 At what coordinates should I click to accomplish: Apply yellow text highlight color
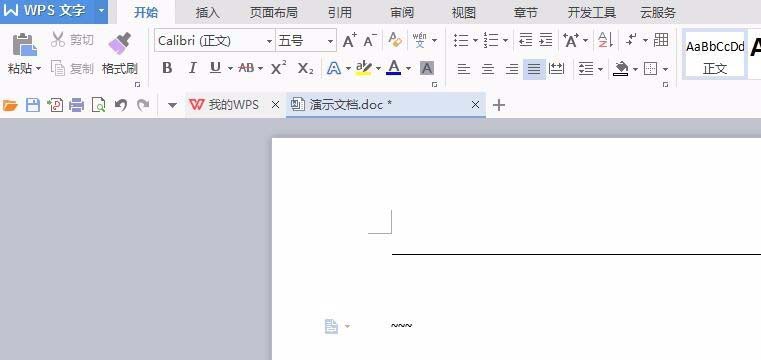[363, 68]
